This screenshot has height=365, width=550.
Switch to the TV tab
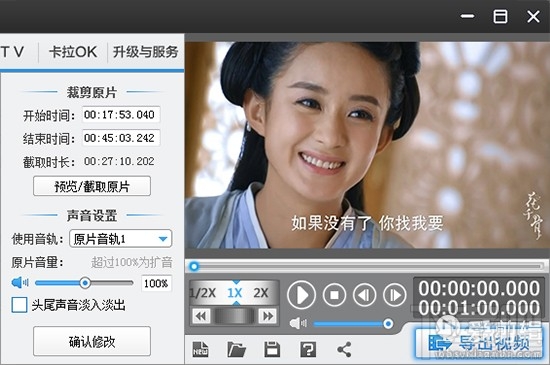tap(12, 52)
